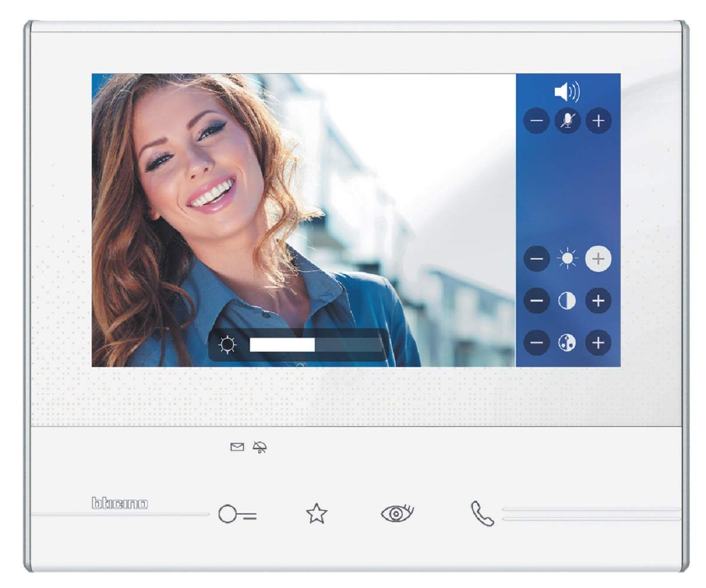Decrease brightness with minus button
Viewport: 706px width, 588px height.
[x=536, y=258]
